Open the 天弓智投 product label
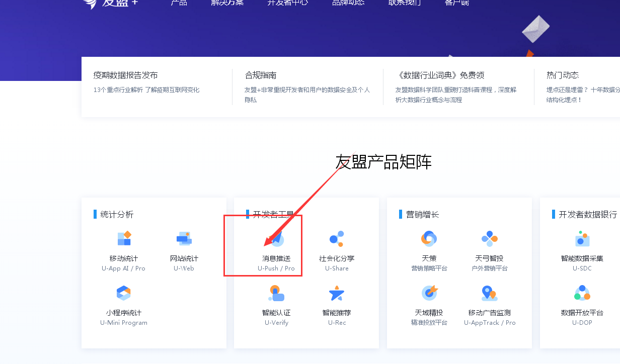This screenshot has width=620, height=364. tap(490, 258)
